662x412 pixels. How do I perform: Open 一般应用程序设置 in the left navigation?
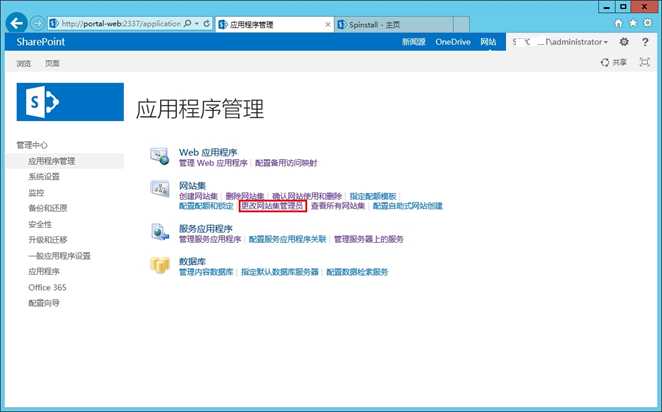(x=60, y=256)
